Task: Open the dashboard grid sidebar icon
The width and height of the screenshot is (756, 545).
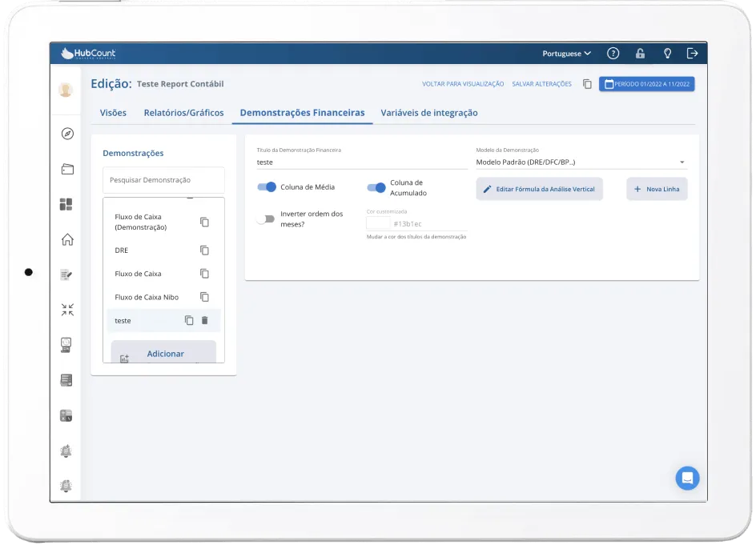Action: pos(66,204)
